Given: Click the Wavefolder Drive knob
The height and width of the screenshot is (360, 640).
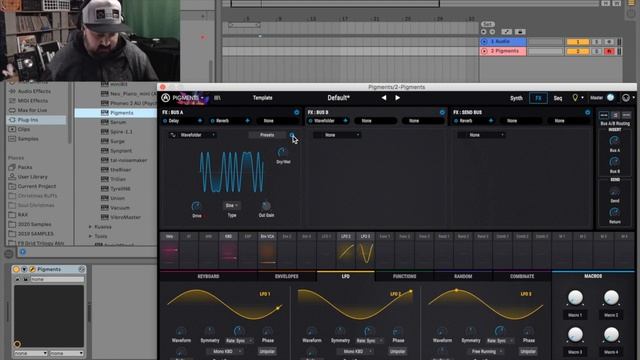Looking at the screenshot, I should pos(196,206).
